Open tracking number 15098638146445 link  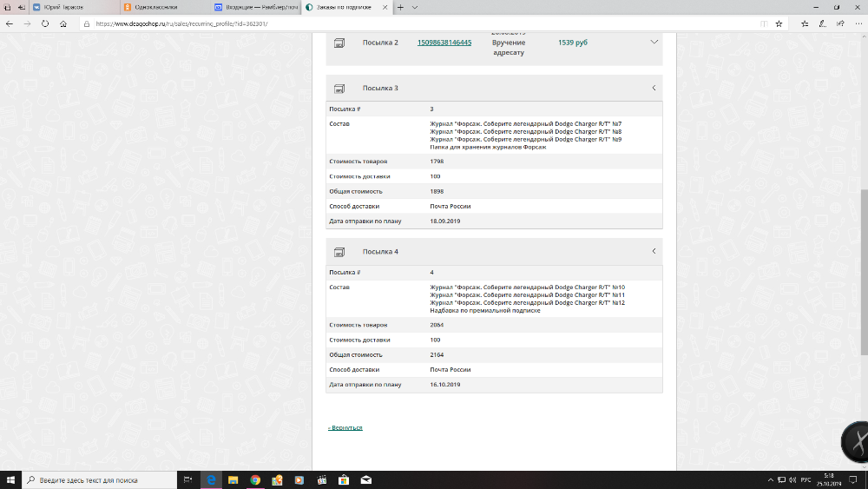pos(444,42)
